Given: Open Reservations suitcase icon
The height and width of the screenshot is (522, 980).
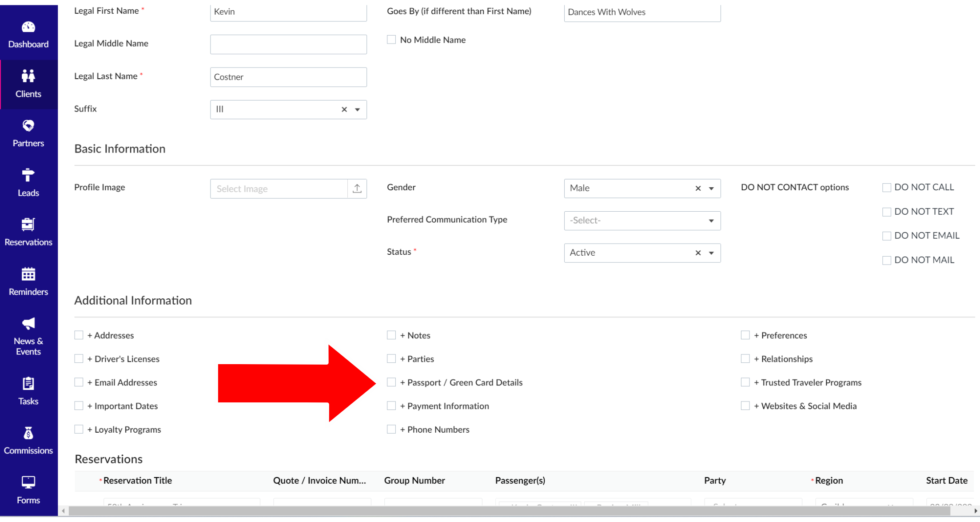Looking at the screenshot, I should click(28, 225).
